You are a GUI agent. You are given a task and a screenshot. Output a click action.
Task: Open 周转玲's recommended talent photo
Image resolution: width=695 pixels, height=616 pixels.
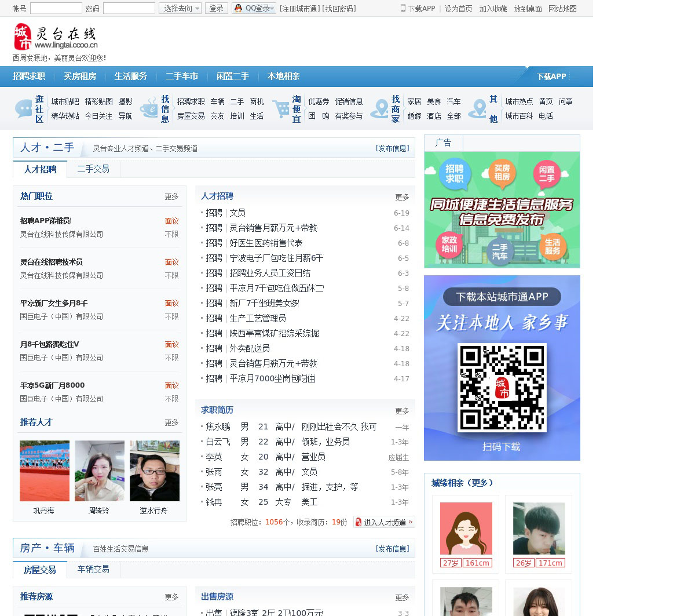pyautogui.click(x=99, y=471)
